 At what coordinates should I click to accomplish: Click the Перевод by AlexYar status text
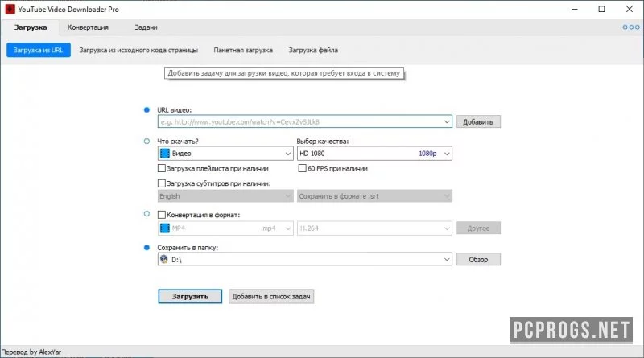(x=31, y=352)
